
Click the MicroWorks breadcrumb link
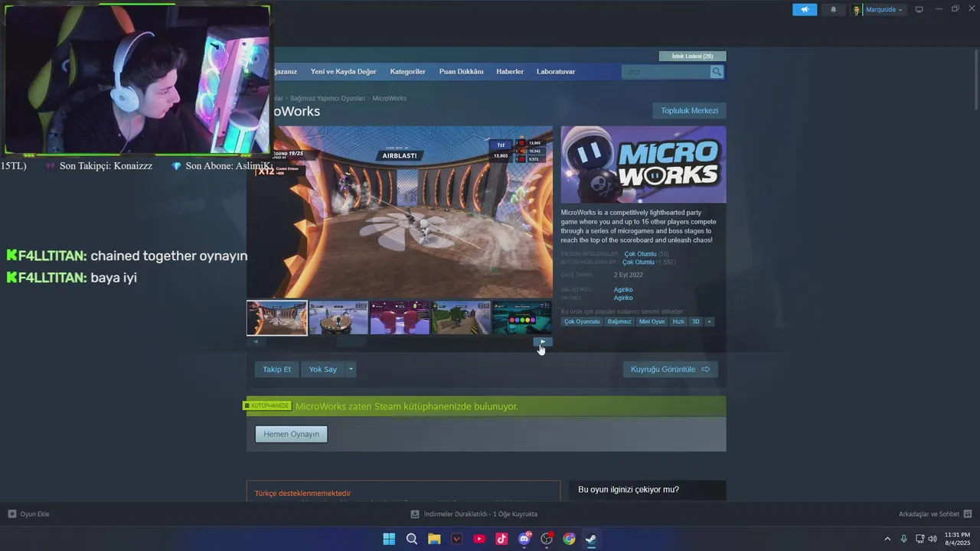point(389,98)
